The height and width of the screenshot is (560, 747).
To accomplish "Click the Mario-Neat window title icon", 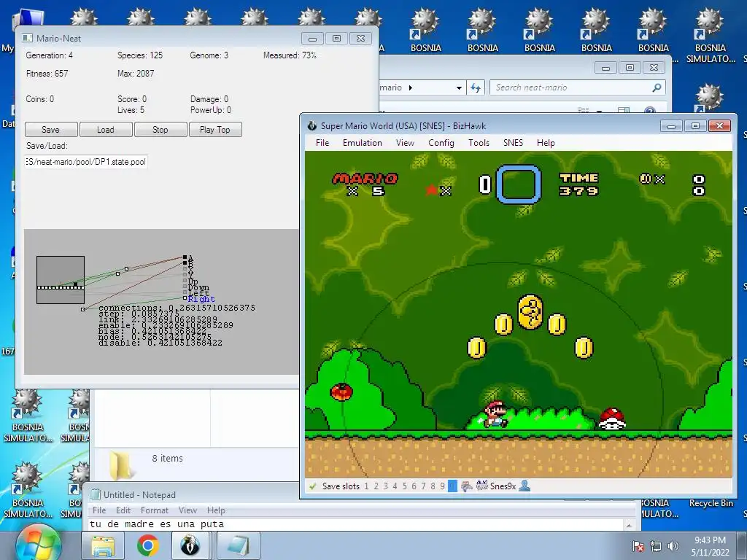I will (x=28, y=38).
